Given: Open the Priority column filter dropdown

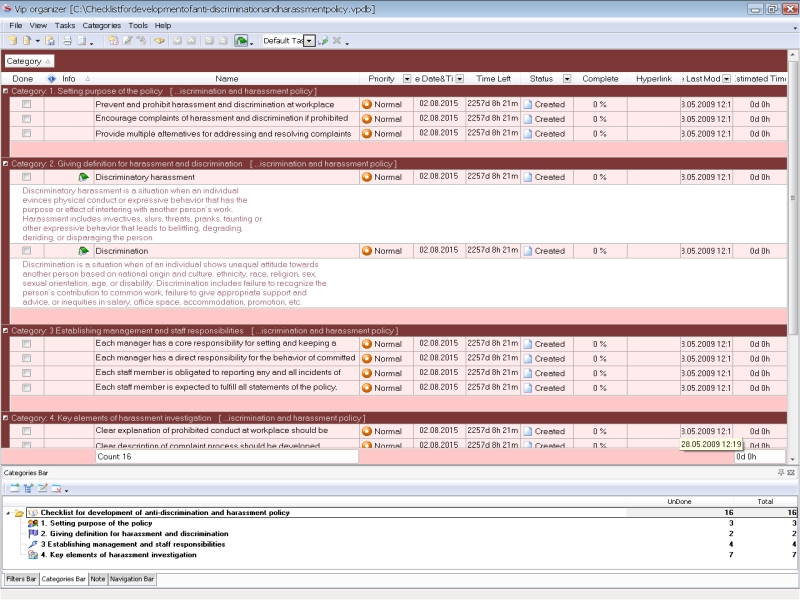Looking at the screenshot, I should pos(407,79).
